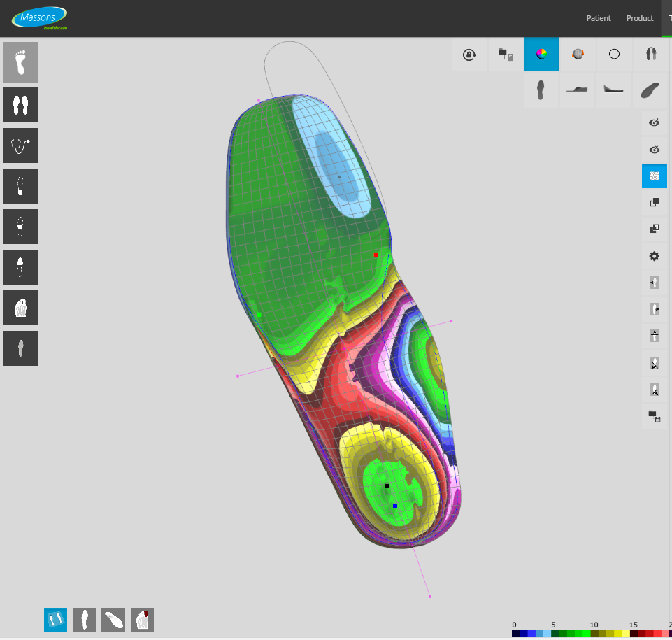Select the tilted insole view at bottom

[x=113, y=620]
